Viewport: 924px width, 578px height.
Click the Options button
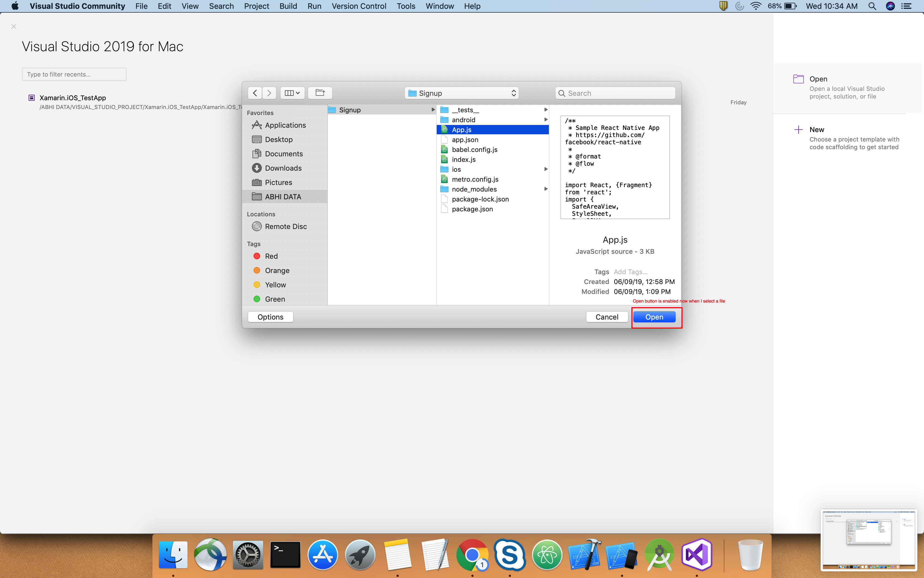pyautogui.click(x=270, y=317)
